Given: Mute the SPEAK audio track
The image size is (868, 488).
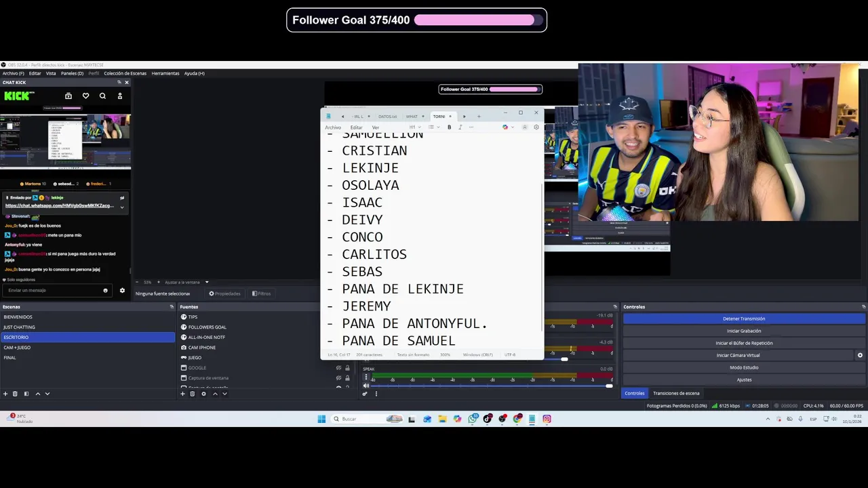Looking at the screenshot, I should (366, 386).
